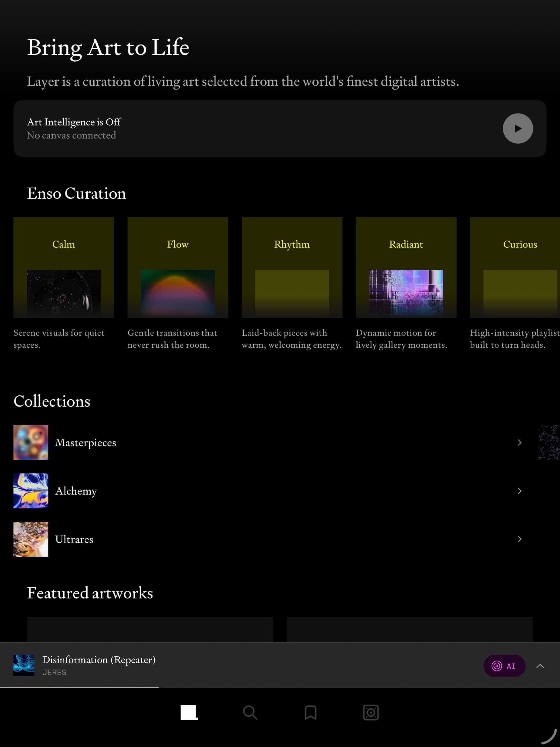Click the Featured artworks heading

[x=90, y=593]
